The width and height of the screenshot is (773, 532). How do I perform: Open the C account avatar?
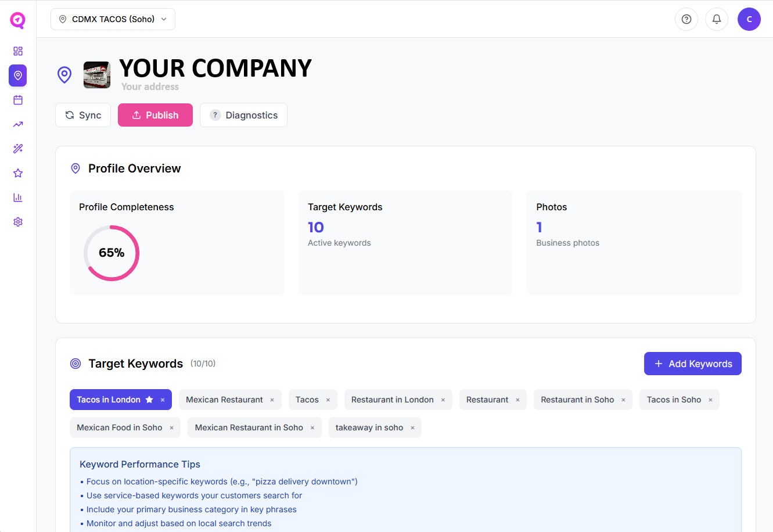pos(749,19)
